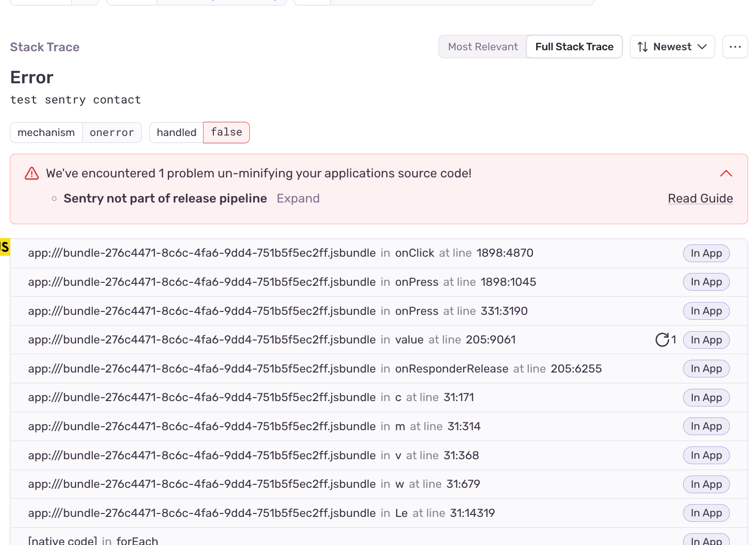Click the In App badge on the onClick frame
756x545 pixels.
(x=706, y=253)
